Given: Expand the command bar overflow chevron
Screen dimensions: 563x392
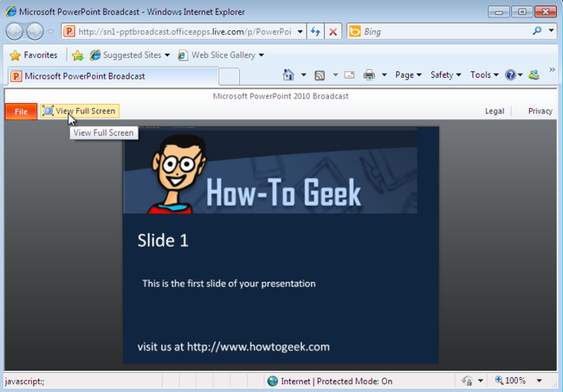Looking at the screenshot, I should point(552,70).
